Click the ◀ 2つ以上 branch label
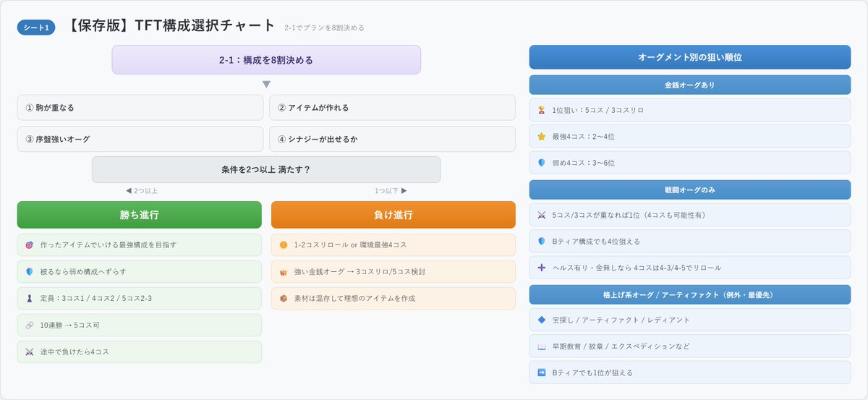Viewport: 868px width, 400px height. point(142,191)
